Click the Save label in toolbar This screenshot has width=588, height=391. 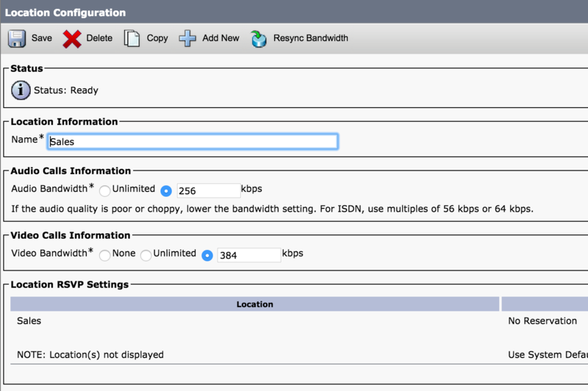coord(42,38)
